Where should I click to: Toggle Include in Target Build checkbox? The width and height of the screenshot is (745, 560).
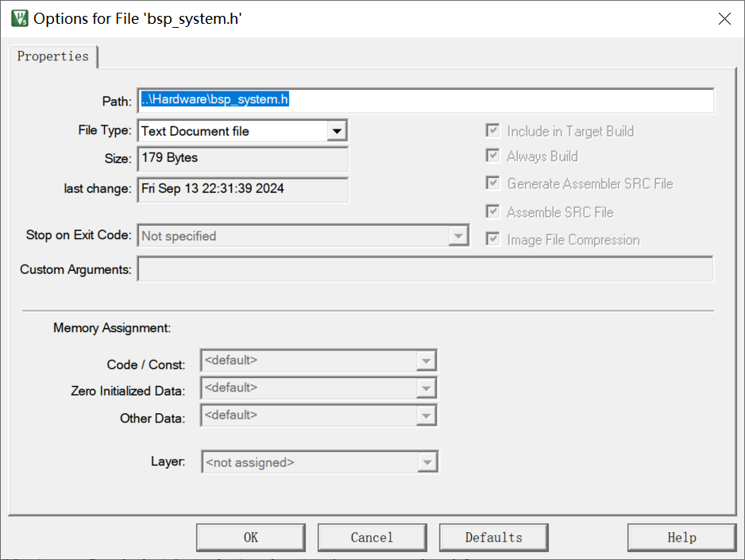tap(493, 131)
